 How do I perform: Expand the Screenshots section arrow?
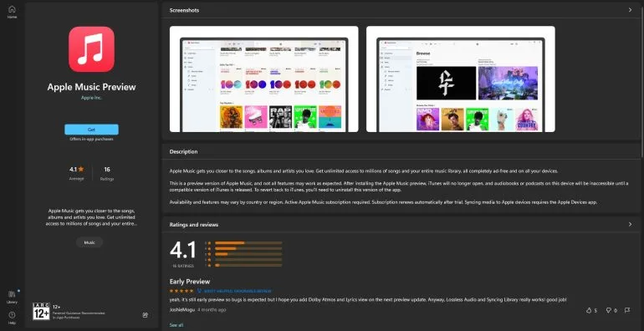point(630,10)
